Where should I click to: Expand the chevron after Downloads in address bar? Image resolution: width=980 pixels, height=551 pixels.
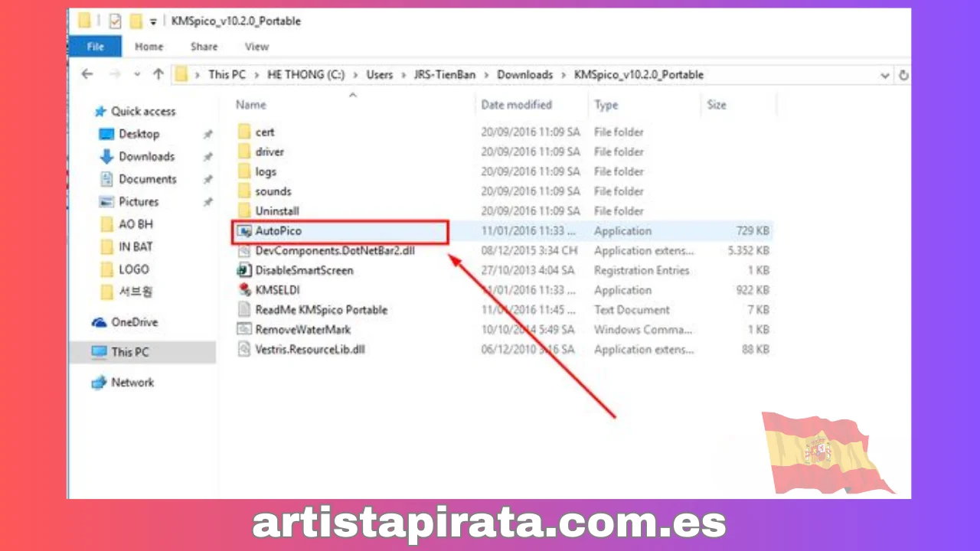(563, 75)
